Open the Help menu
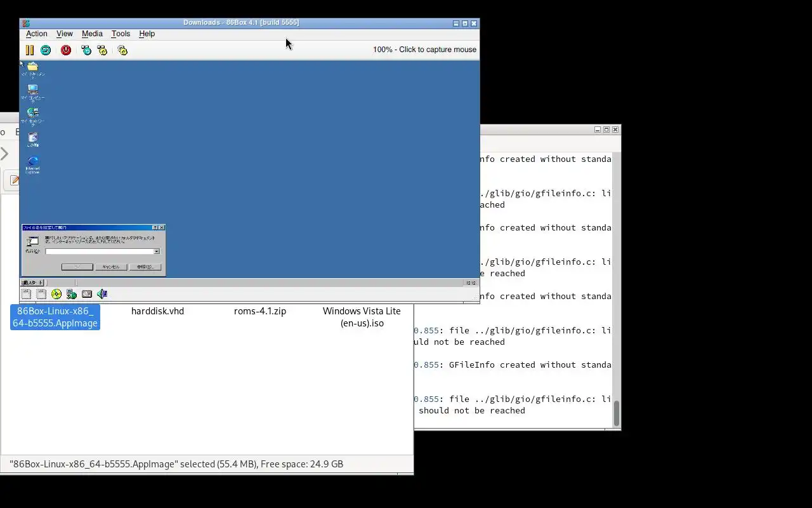Viewport: 812px width, 508px height. click(147, 34)
